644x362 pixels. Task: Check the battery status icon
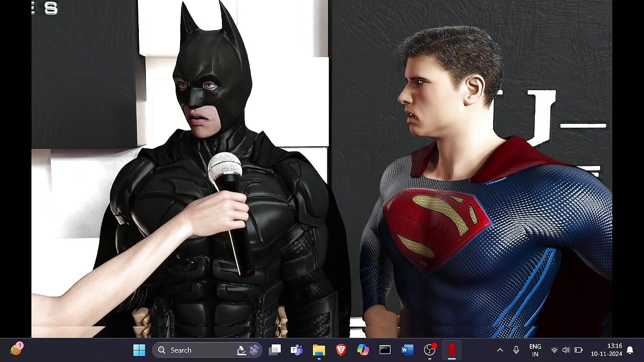point(578,350)
